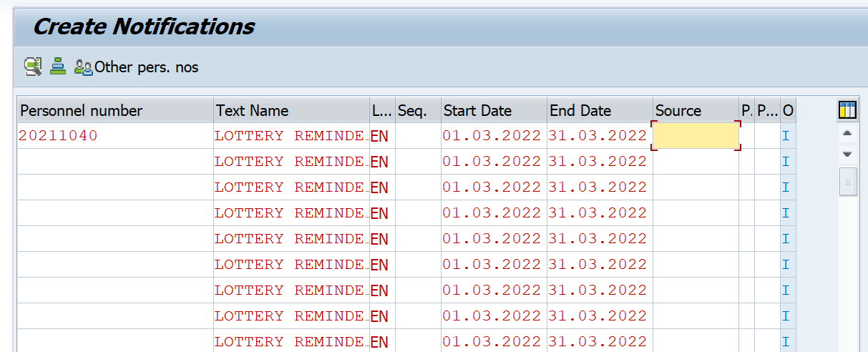
Task: Click the scroll down arrow button
Action: coord(847,154)
